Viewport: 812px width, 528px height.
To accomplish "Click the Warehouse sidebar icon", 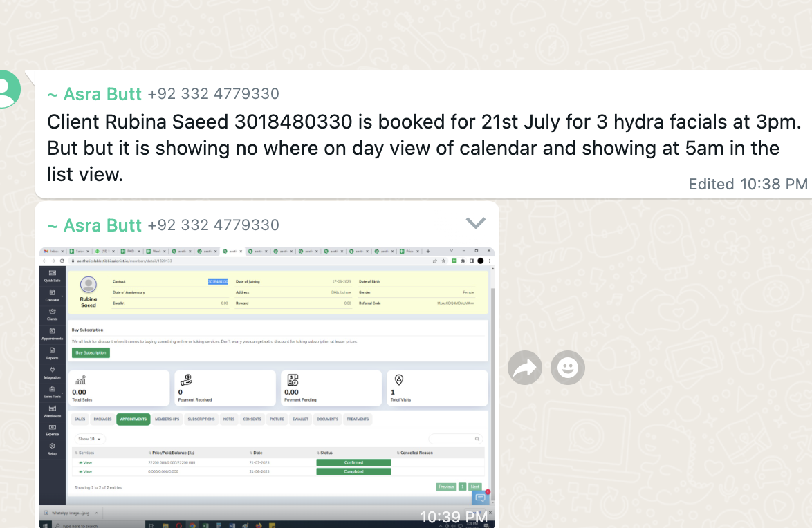I will click(x=53, y=411).
